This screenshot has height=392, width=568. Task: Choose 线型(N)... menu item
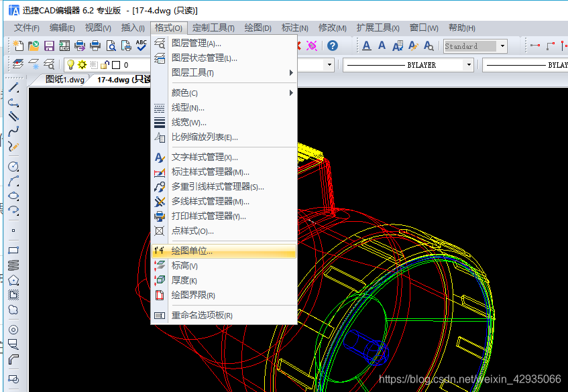(224, 108)
